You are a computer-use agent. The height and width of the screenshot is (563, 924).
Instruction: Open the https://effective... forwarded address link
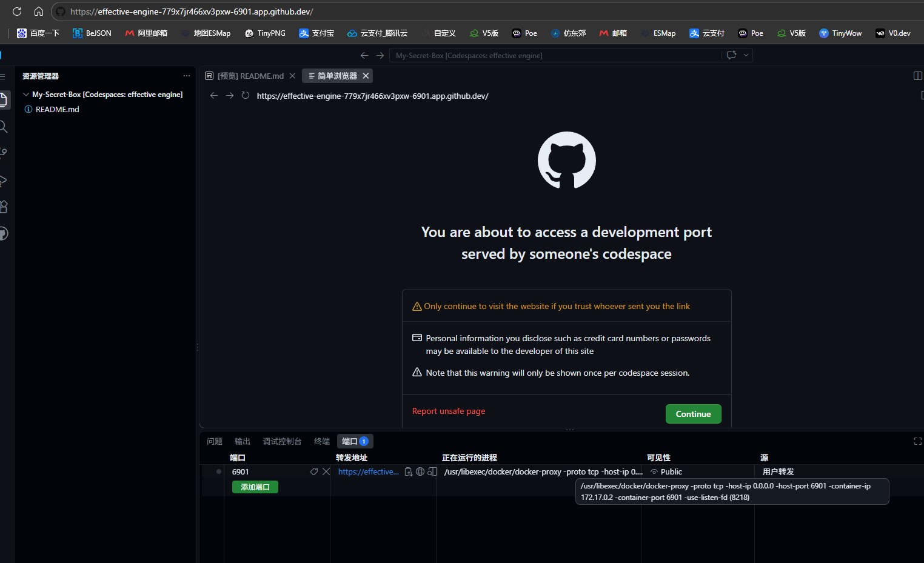click(x=369, y=471)
